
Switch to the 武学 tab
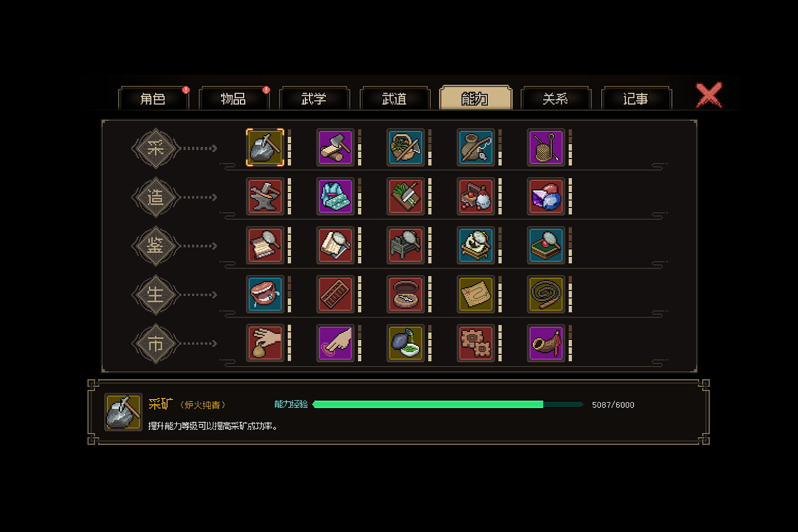pyautogui.click(x=314, y=98)
